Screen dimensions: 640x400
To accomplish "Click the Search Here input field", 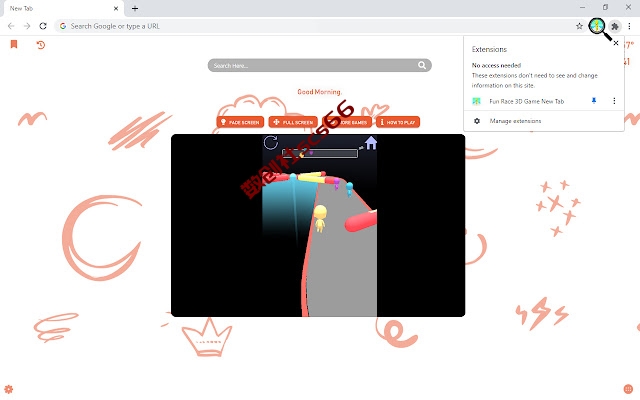I will coord(320,65).
